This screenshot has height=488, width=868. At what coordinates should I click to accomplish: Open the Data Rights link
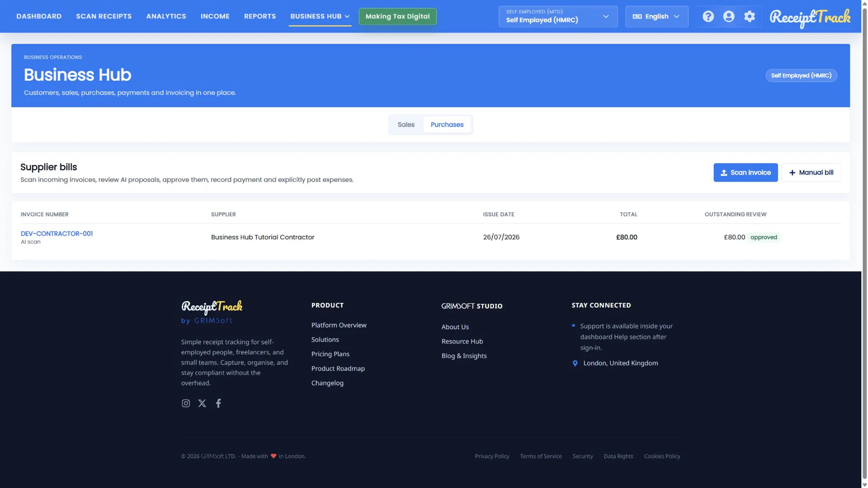[618, 456]
